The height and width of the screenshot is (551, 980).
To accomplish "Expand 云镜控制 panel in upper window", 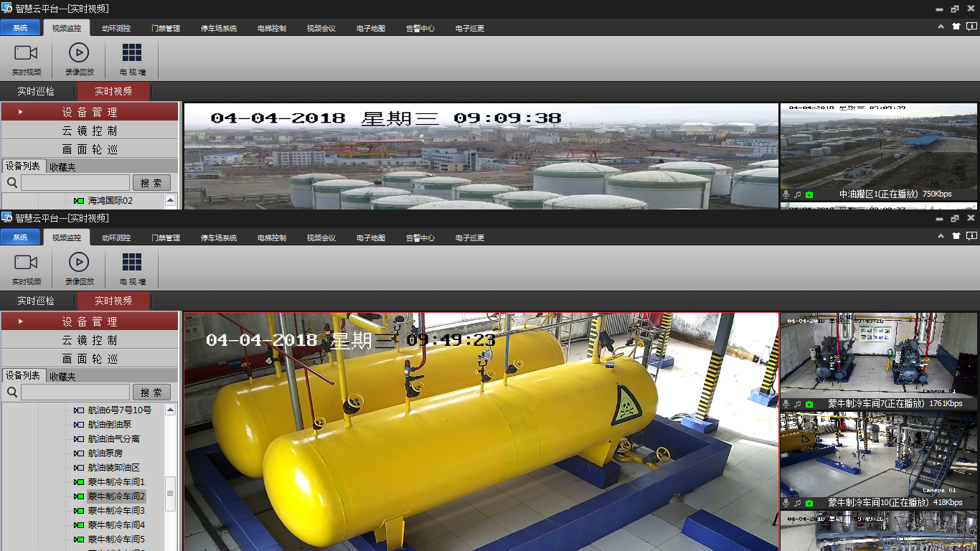I will pos(90,131).
